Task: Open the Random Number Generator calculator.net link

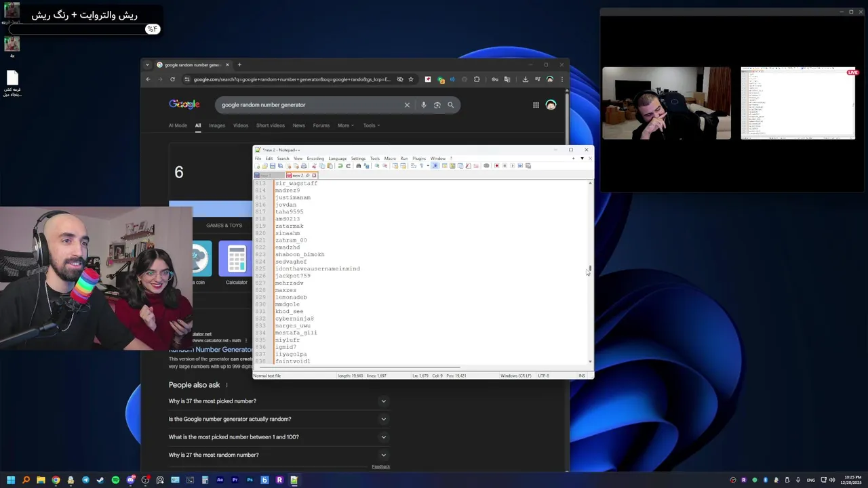Action: pyautogui.click(x=210, y=350)
